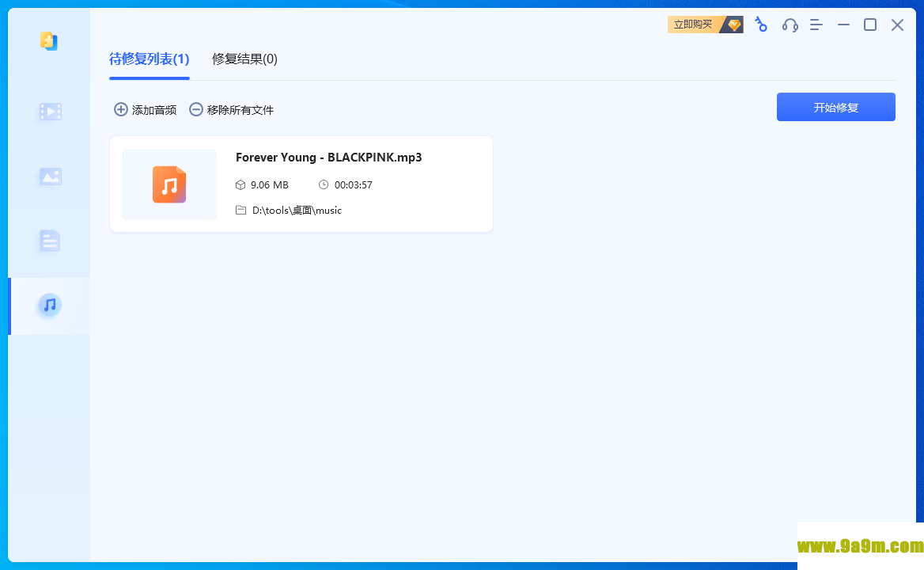Click the circled minus remove icon

[196, 109]
